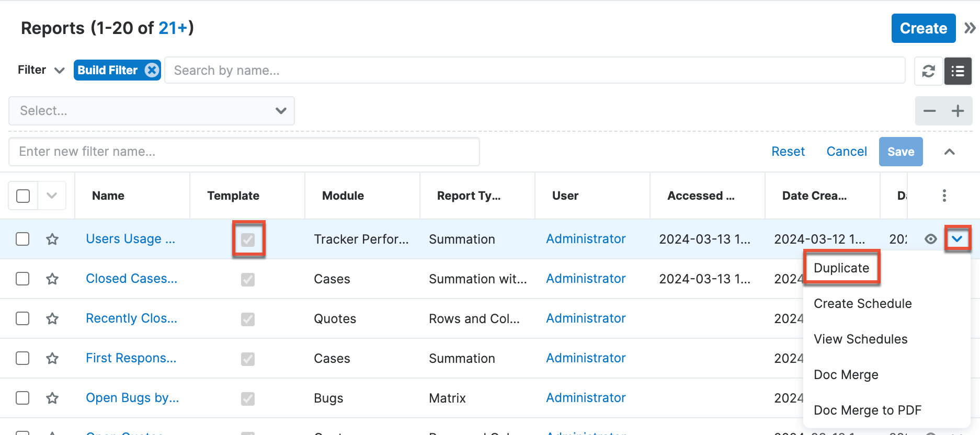Open the Open Bugs by... report link

pyautogui.click(x=132, y=398)
